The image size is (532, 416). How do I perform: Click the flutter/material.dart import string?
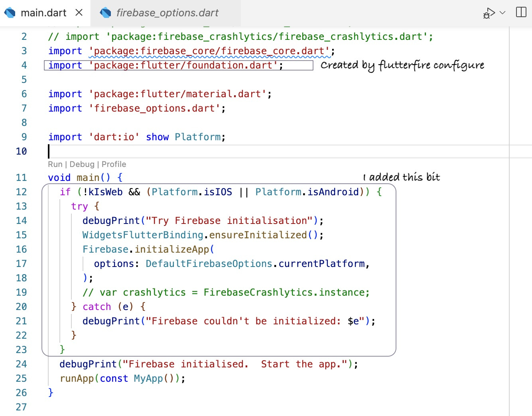click(x=177, y=94)
